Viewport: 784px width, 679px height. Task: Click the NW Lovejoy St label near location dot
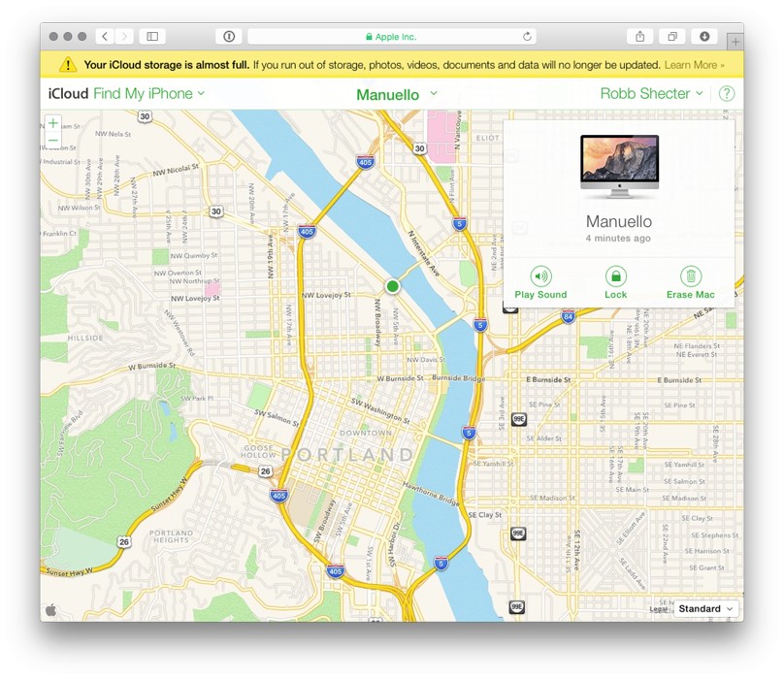(326, 295)
